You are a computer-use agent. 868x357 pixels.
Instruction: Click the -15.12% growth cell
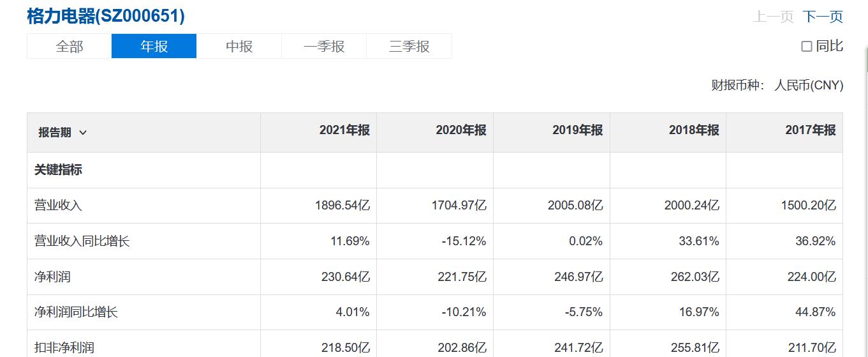pos(435,241)
